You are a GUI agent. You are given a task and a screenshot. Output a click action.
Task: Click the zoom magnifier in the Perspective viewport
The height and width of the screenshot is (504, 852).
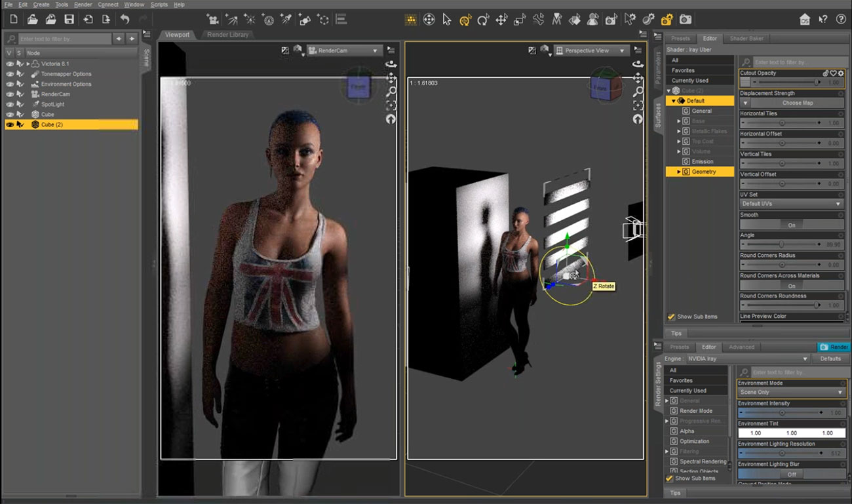pos(638,92)
